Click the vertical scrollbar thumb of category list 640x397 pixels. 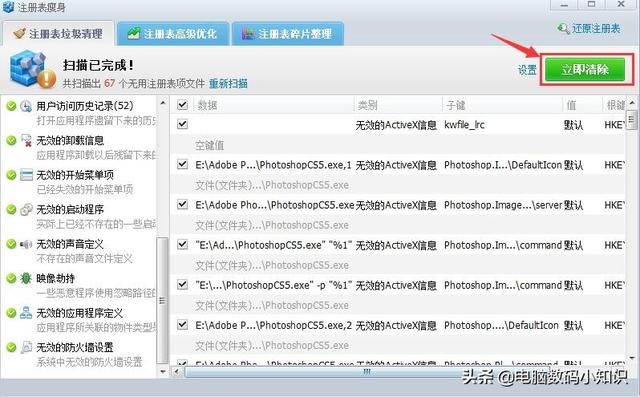point(163,300)
